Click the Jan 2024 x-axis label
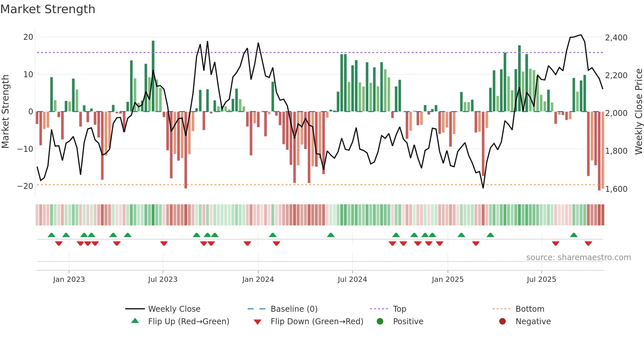The image size is (644, 362). pos(258,279)
